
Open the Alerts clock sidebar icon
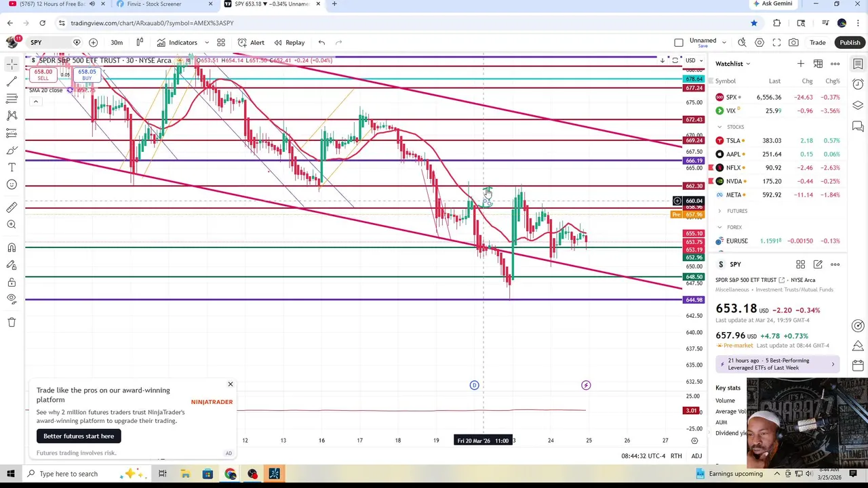pyautogui.click(x=858, y=85)
